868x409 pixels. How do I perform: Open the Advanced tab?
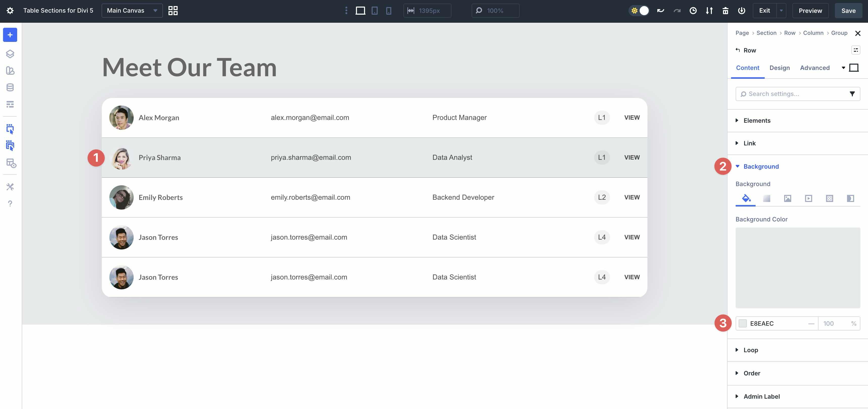815,68
